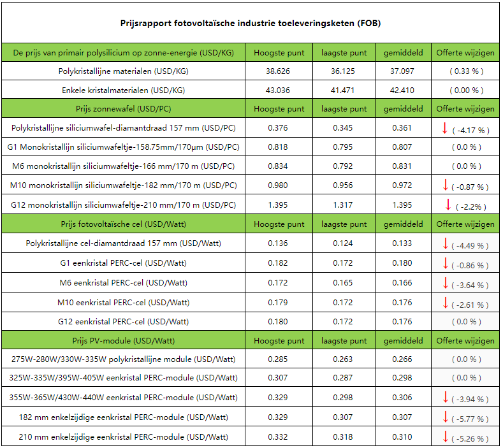
Task: Click 'M6 monokristallijn siliciumwafeltje-166 mm/170 m' label
Action: click(x=124, y=166)
